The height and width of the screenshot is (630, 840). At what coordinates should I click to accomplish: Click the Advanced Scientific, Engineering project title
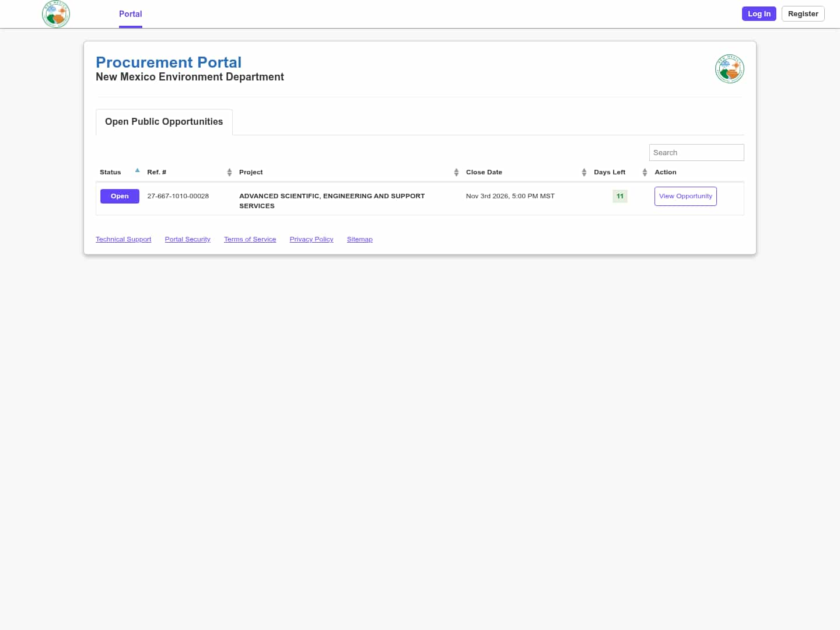[x=332, y=201]
